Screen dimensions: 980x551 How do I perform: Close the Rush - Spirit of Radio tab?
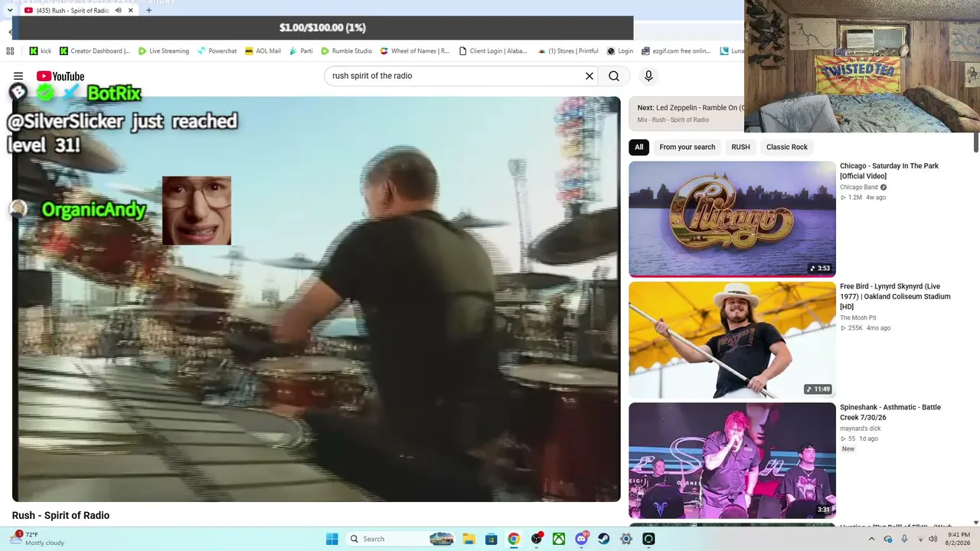pos(131,11)
